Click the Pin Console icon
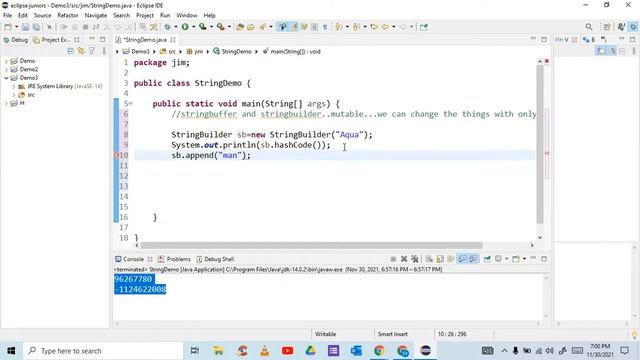640x360 pixels. click(x=487, y=259)
